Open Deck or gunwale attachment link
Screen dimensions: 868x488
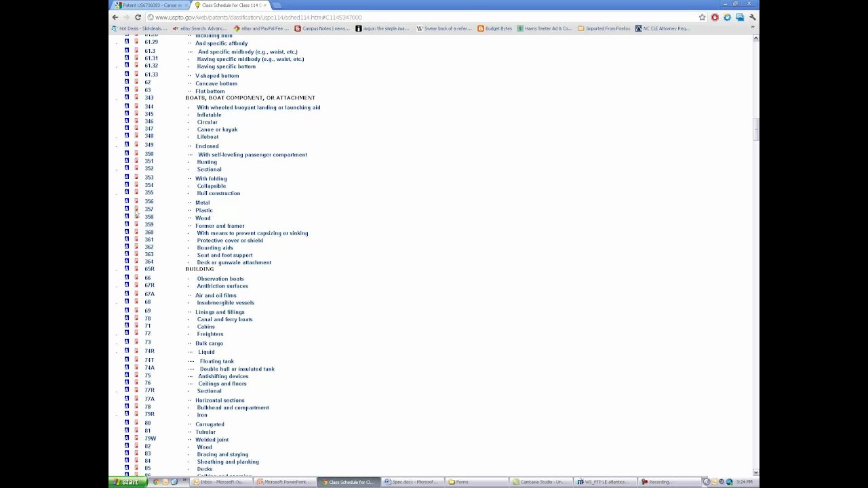click(234, 262)
